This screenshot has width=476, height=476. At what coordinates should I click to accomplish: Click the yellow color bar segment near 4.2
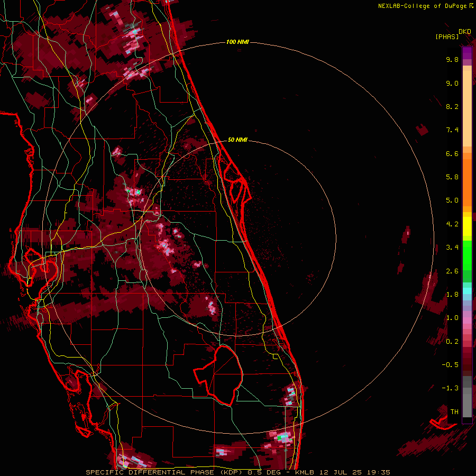(467, 226)
